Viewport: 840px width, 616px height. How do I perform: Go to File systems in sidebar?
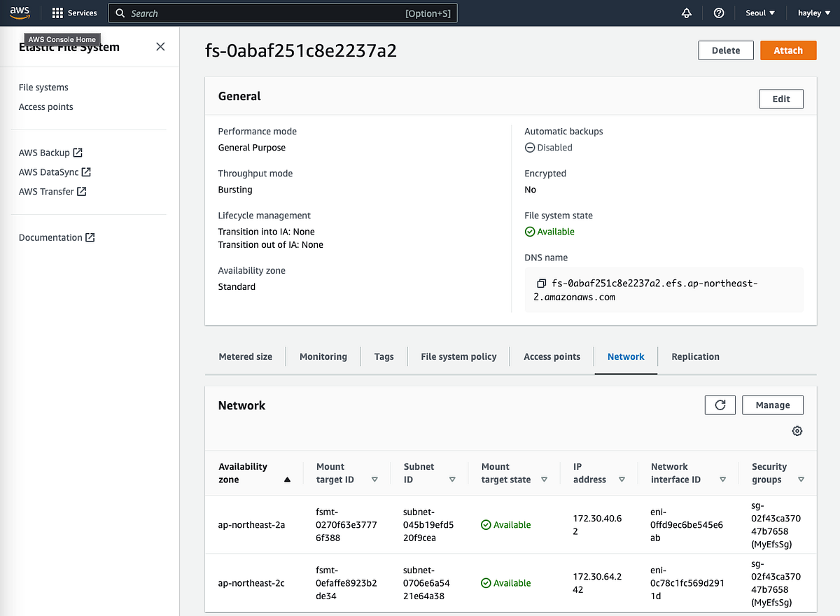(43, 87)
